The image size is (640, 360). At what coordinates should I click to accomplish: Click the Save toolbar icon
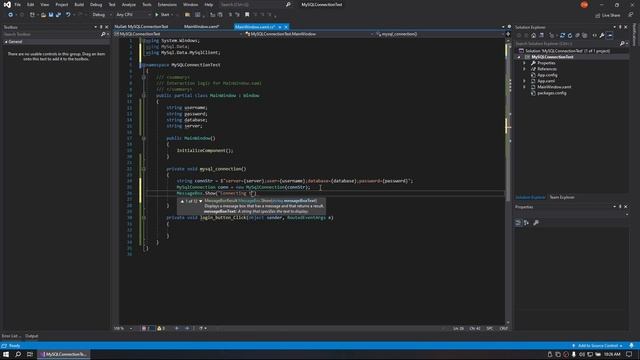(51, 15)
